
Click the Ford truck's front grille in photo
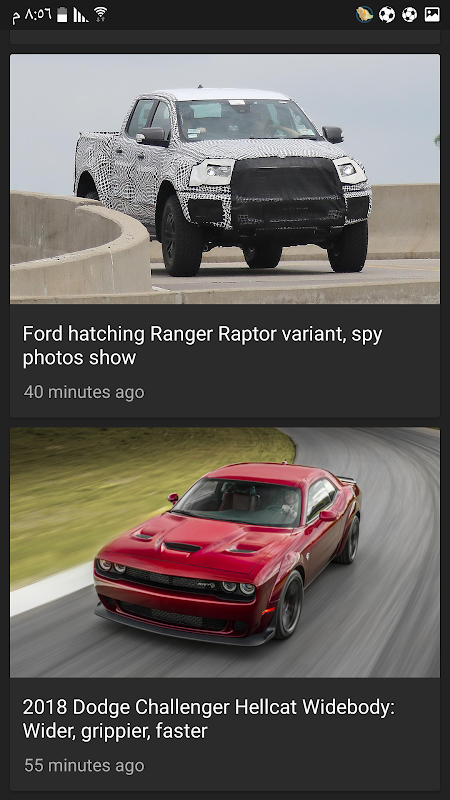[287, 191]
